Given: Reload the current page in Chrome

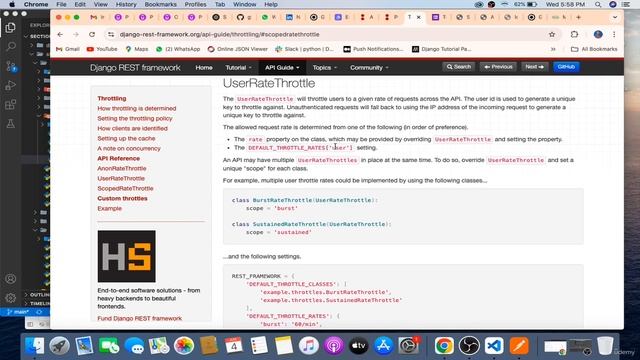Looking at the screenshot, I should 92,35.
